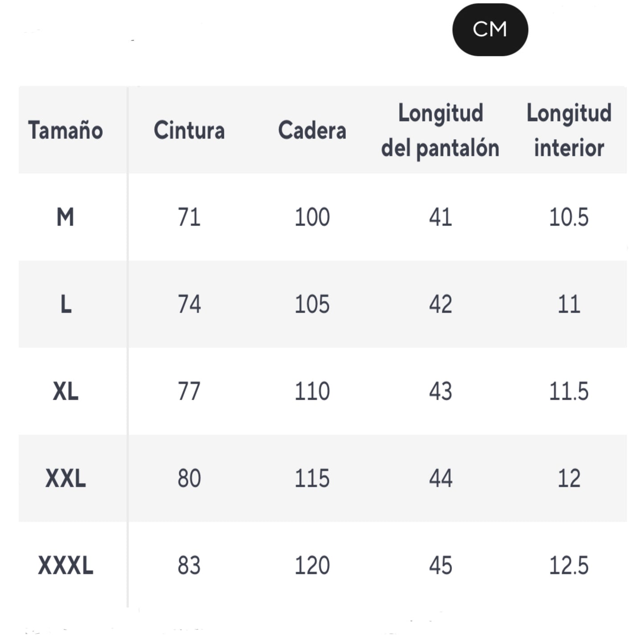Viewport: 644px width, 644px height.
Task: Click inner length 11.5 in XL row
Action: (569, 392)
